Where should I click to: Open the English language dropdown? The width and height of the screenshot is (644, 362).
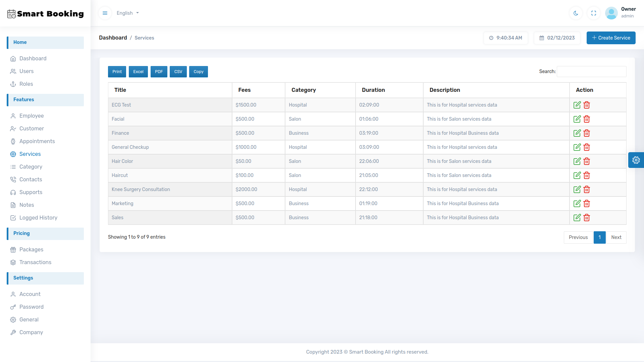coord(127,13)
